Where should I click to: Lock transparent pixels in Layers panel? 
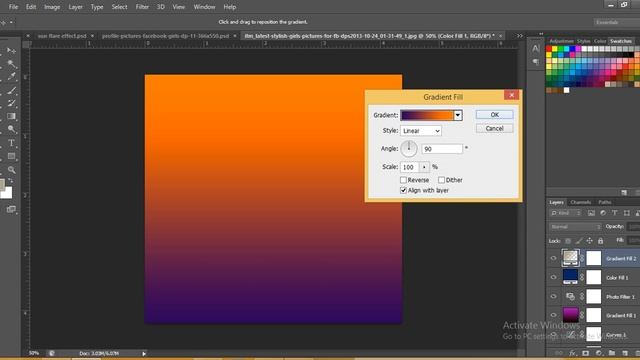click(568, 241)
